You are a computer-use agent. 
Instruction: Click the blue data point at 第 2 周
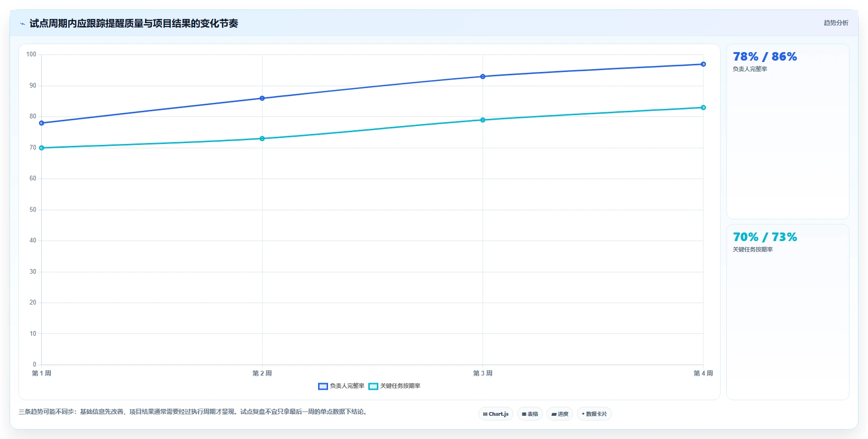(262, 99)
